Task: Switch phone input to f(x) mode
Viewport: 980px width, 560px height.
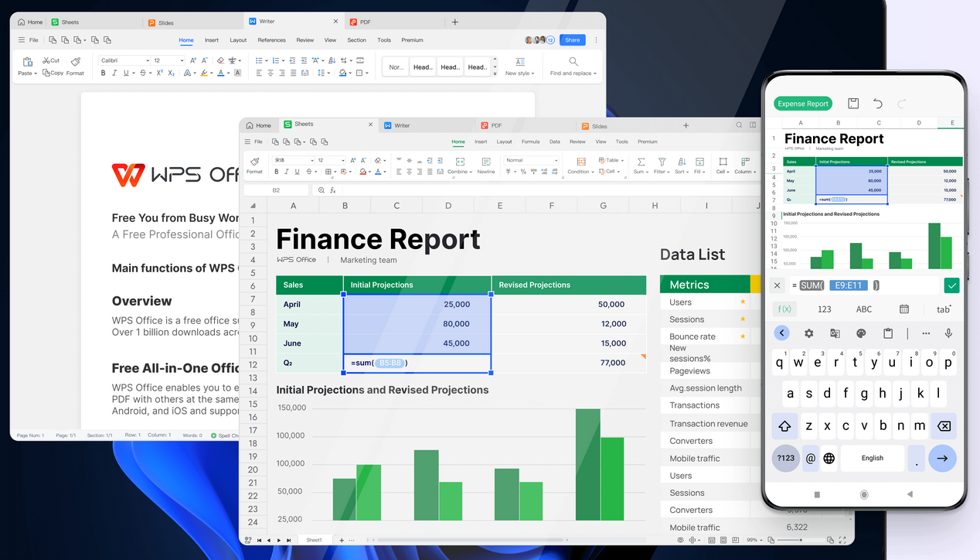Action: point(784,309)
